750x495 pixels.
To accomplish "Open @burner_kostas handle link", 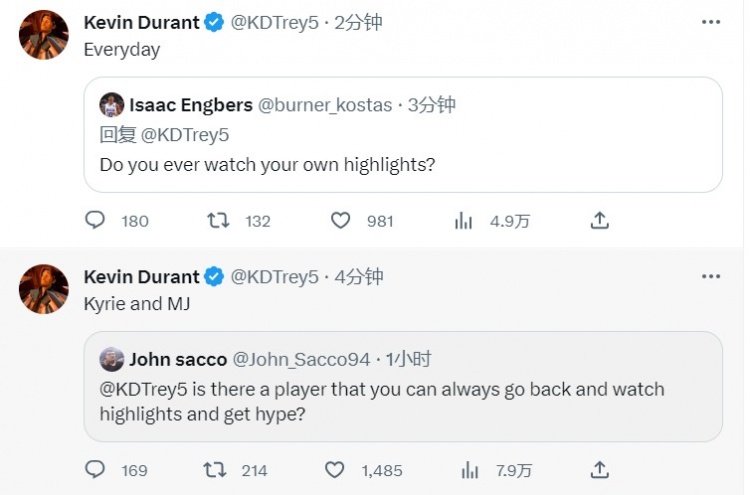I will pos(325,105).
